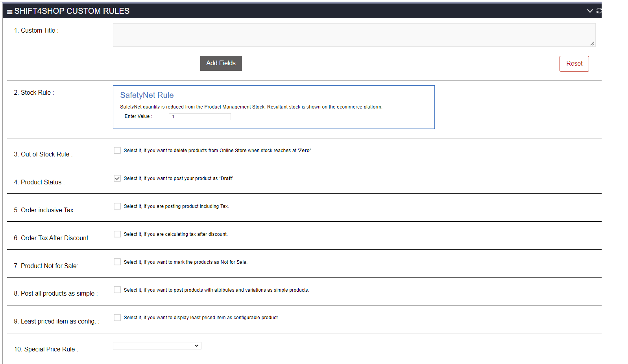The height and width of the screenshot is (364, 628).
Task: Click the 'Order Tax After Discount' label
Action: (52, 238)
